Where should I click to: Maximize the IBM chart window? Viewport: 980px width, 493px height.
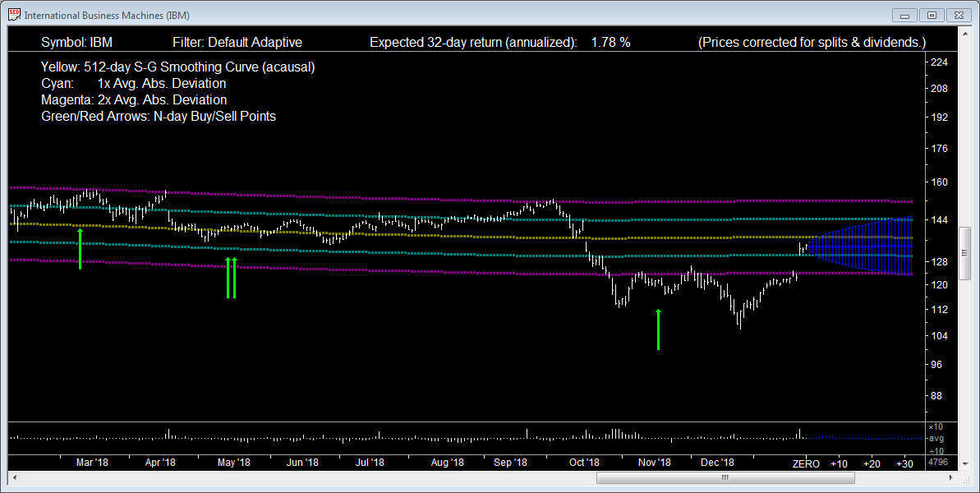pos(932,15)
